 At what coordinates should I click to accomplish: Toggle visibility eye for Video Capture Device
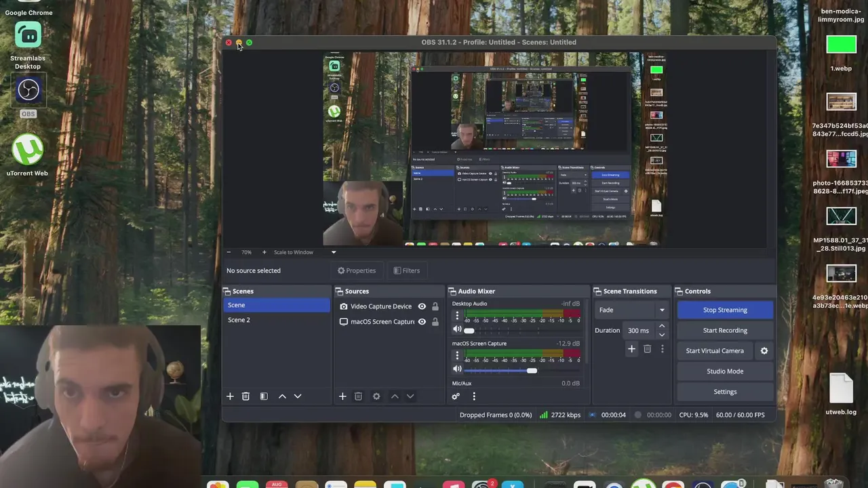tap(422, 306)
